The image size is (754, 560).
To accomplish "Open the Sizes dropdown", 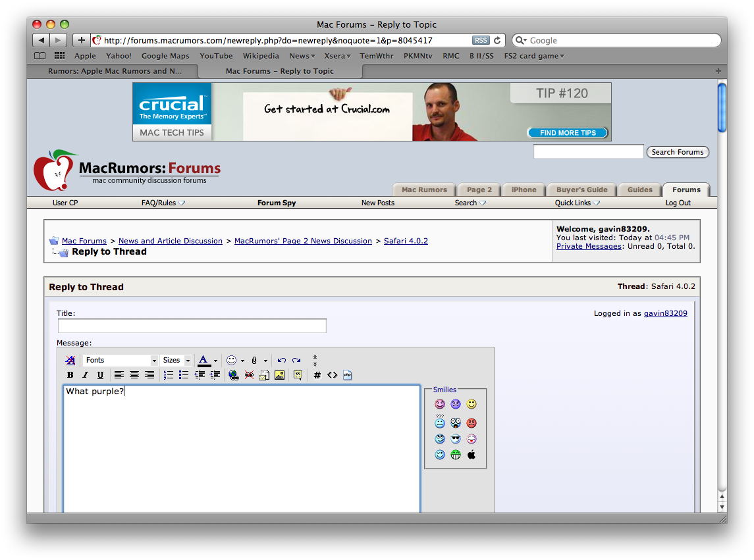I will click(x=176, y=360).
